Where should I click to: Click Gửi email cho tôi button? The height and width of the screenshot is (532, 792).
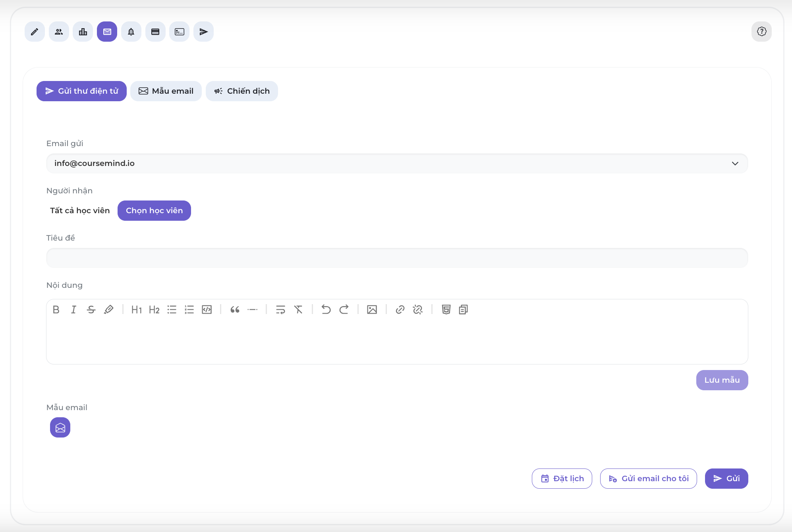tap(649, 479)
